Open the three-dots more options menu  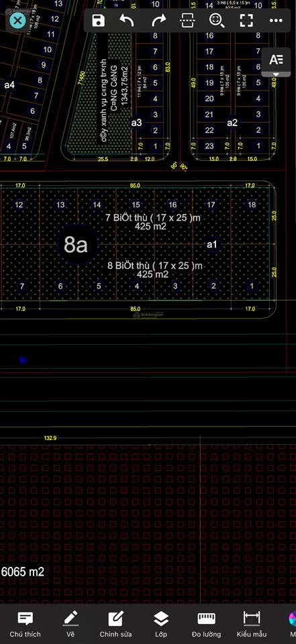pyautogui.click(x=276, y=20)
